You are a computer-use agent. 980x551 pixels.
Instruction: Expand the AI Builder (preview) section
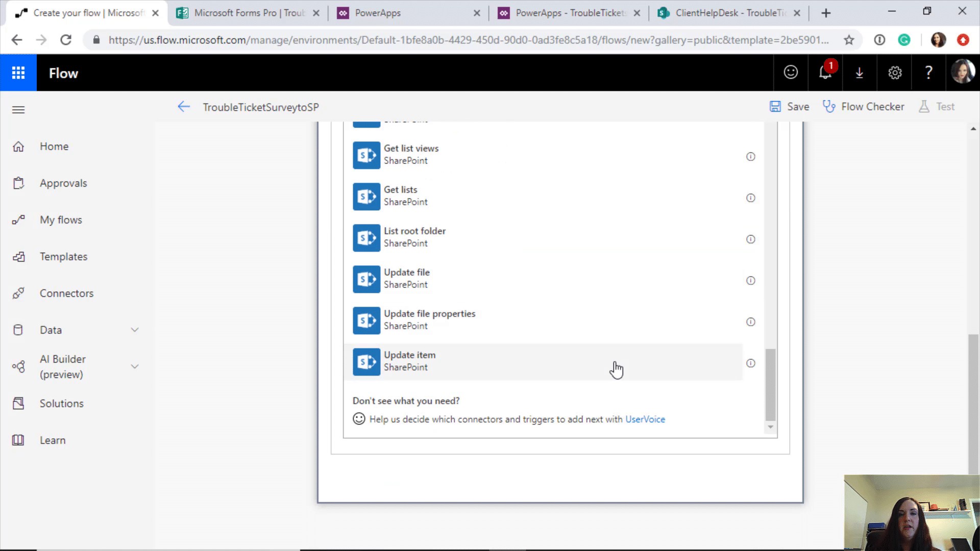(x=135, y=366)
